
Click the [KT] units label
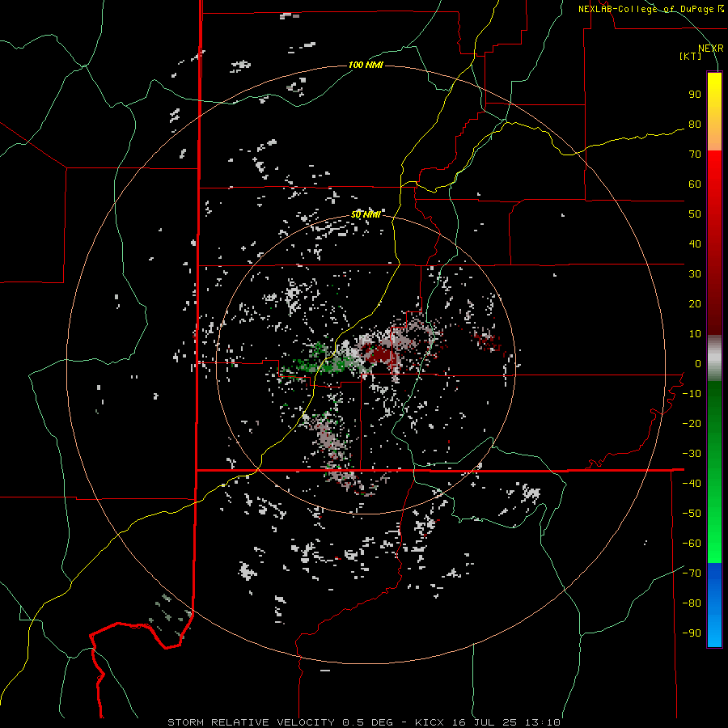click(x=690, y=56)
